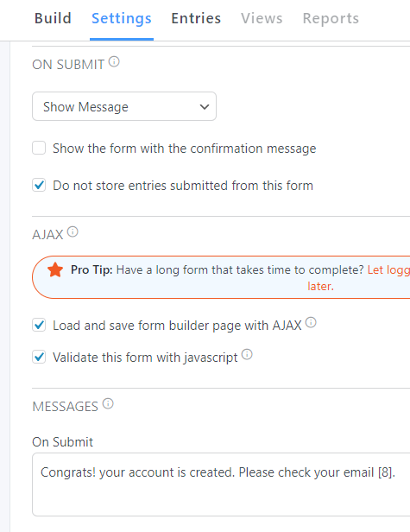The height and width of the screenshot is (532, 410).
Task: Click the orange star Pro Tip icon
Action: (55, 270)
